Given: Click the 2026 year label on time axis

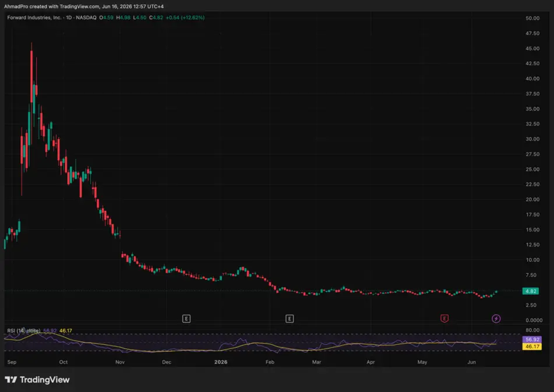Looking at the screenshot, I should click(x=221, y=362).
